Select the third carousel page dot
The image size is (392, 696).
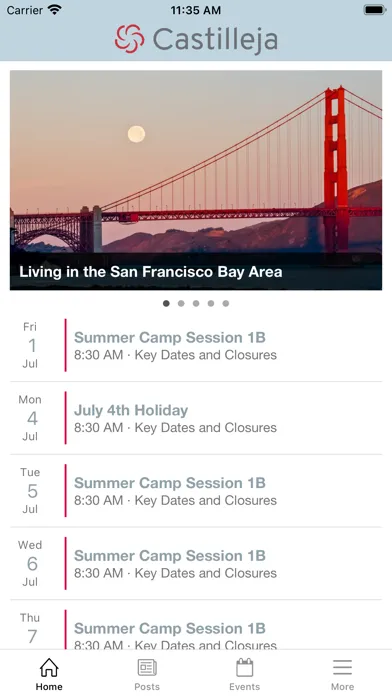pos(196,304)
